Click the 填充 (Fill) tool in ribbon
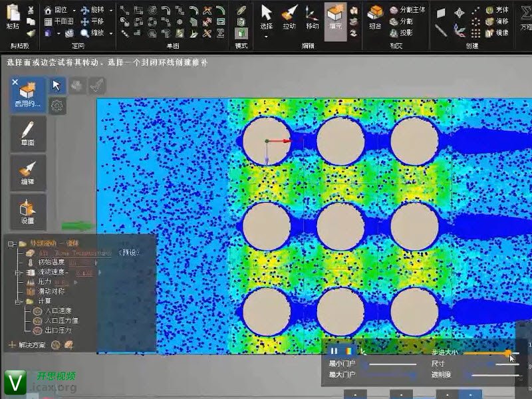The width and height of the screenshot is (532, 399). coord(336,18)
